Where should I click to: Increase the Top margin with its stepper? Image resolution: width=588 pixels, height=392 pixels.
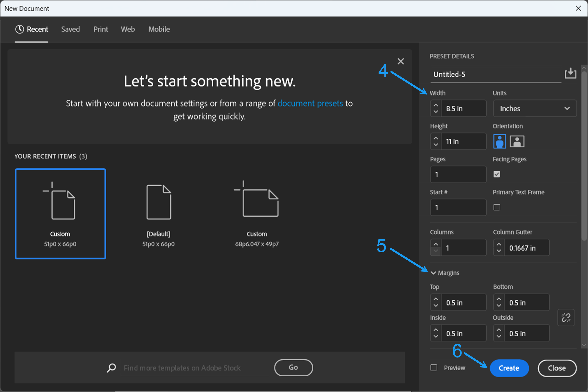(435, 299)
